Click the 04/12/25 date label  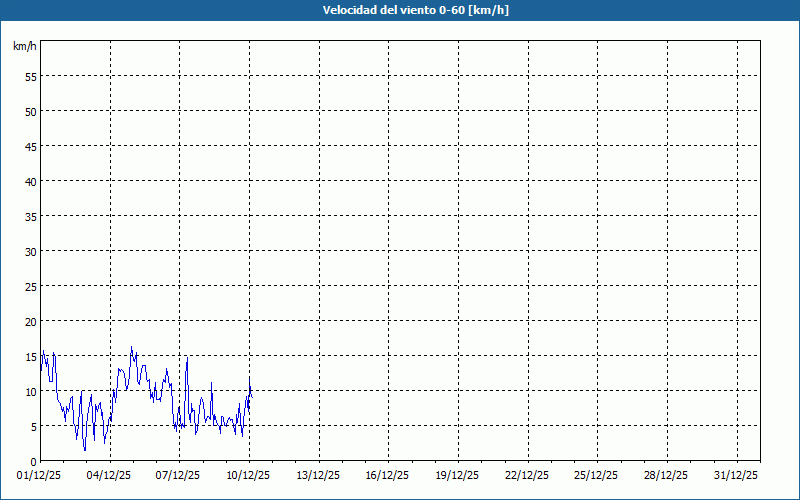pyautogui.click(x=109, y=475)
